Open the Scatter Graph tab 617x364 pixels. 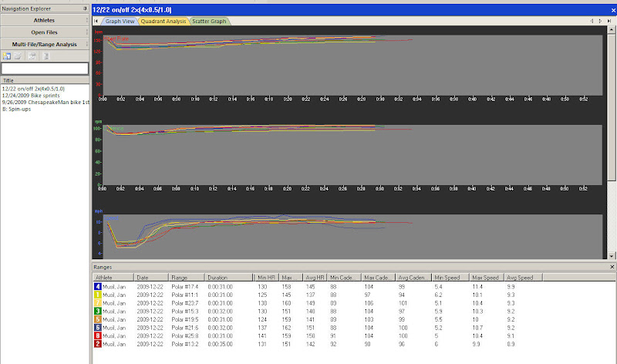208,21
